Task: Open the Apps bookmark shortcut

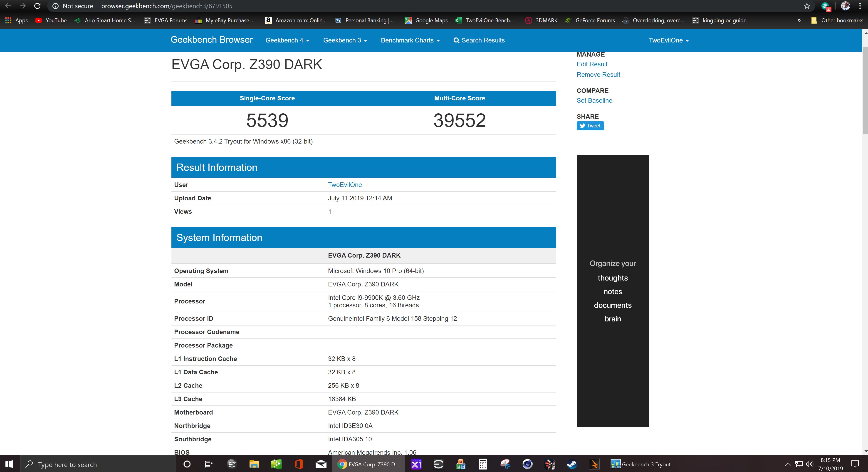Action: 17,20
